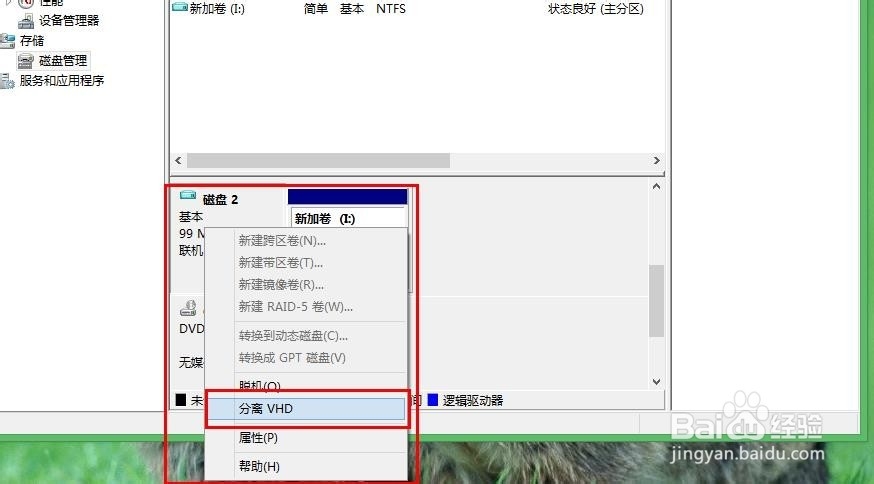Click the disk pane vertical scrollbar thumb
Screen dimensions: 874x484
tap(657, 301)
